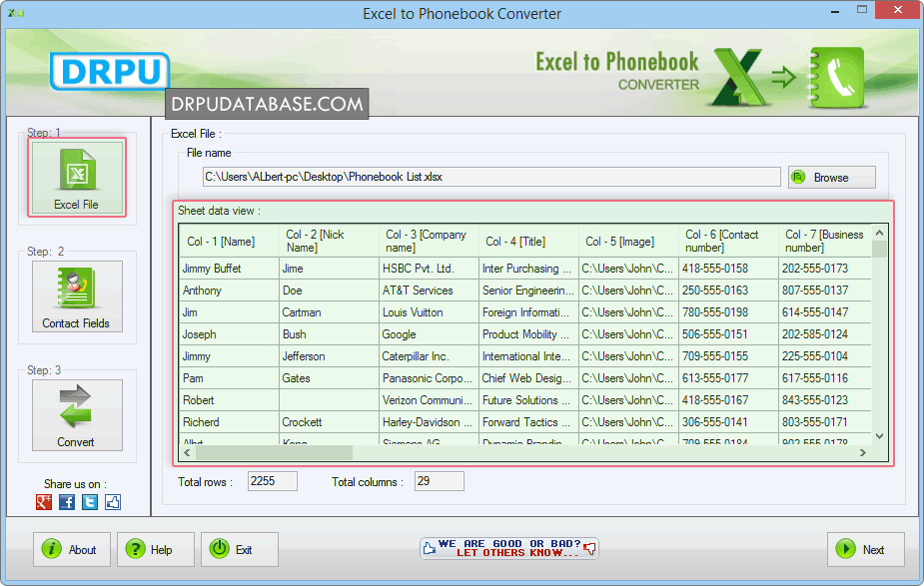Open Help

156,549
